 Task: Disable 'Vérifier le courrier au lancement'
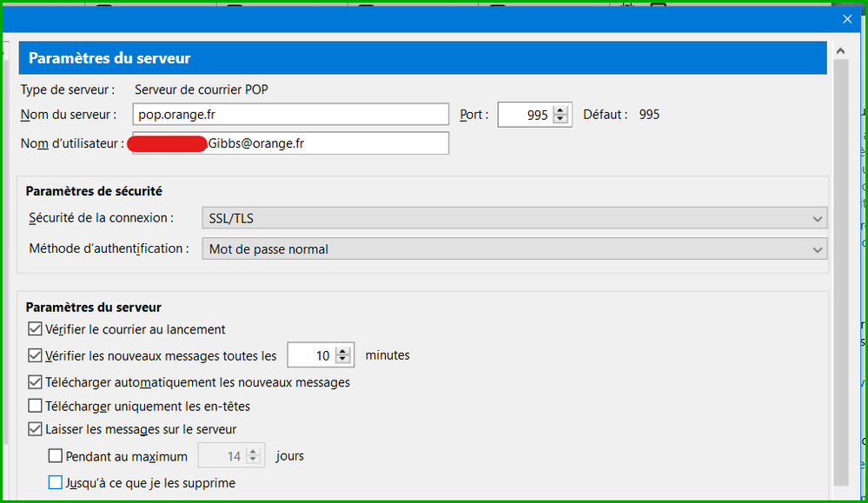coord(36,329)
